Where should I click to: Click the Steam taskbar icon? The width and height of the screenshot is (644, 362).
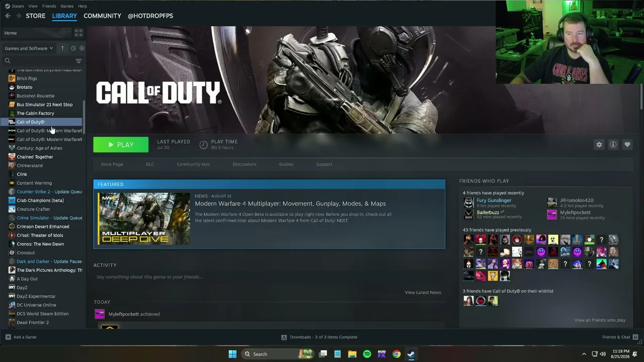pos(411,354)
